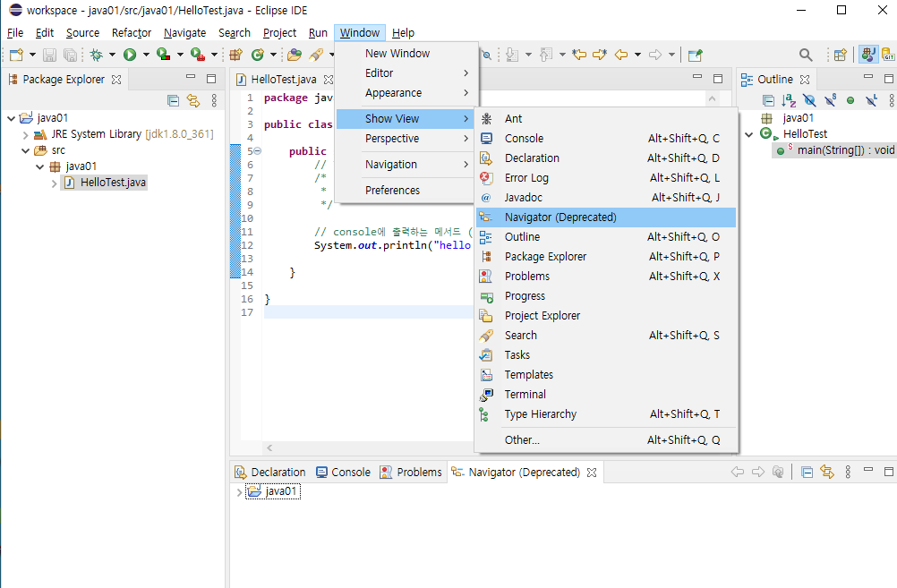Open the Debug button dropdown arrow
Image resolution: width=897 pixels, height=588 pixels.
(112, 55)
